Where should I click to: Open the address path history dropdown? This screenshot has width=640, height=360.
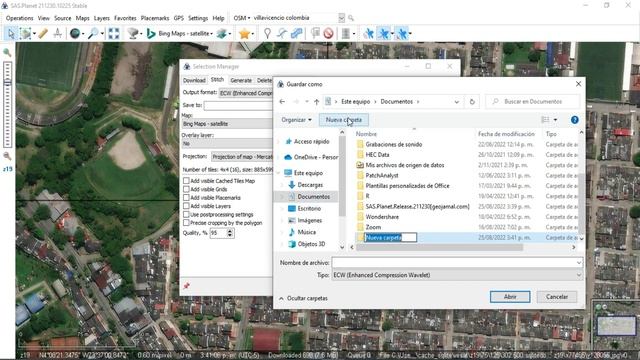click(x=456, y=102)
